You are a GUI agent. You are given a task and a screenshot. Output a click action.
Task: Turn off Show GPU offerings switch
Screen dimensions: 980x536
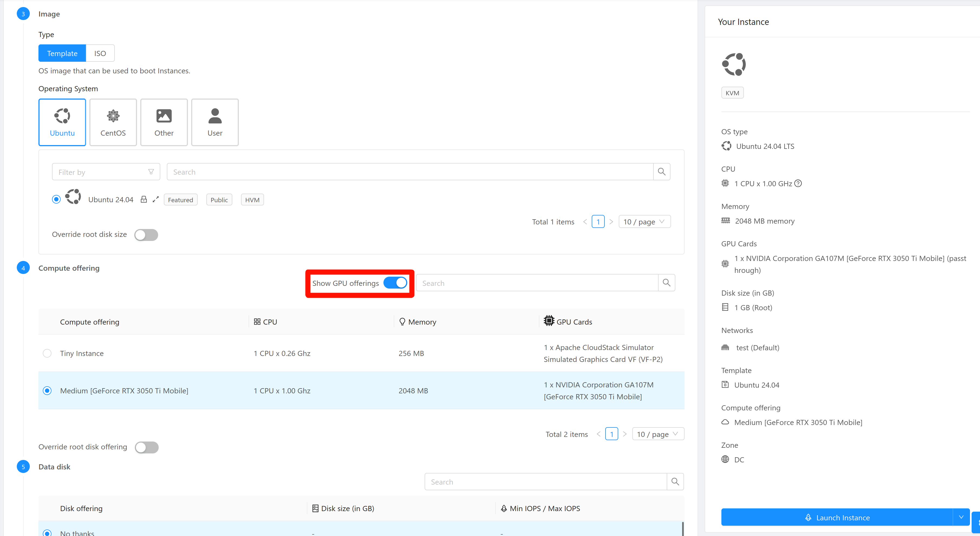(x=395, y=283)
